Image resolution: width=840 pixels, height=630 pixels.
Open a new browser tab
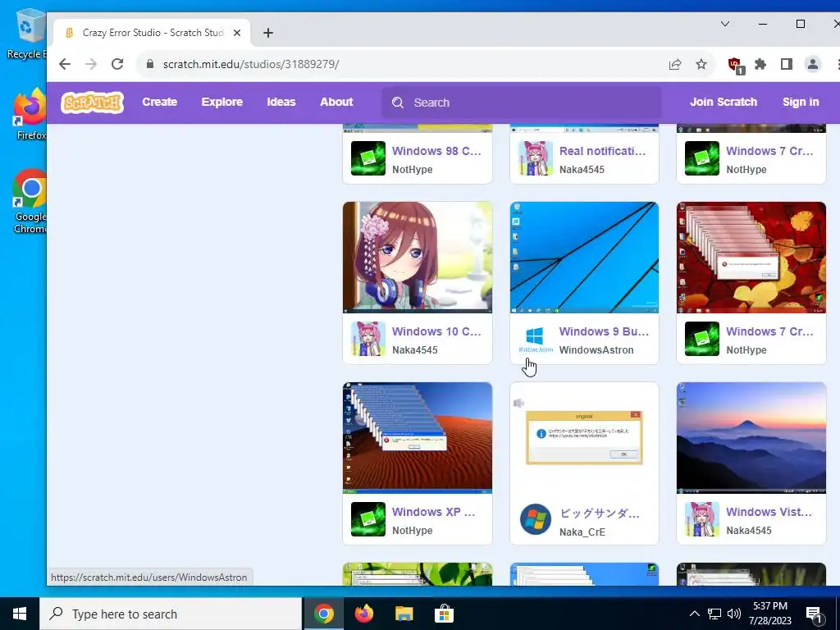click(268, 33)
